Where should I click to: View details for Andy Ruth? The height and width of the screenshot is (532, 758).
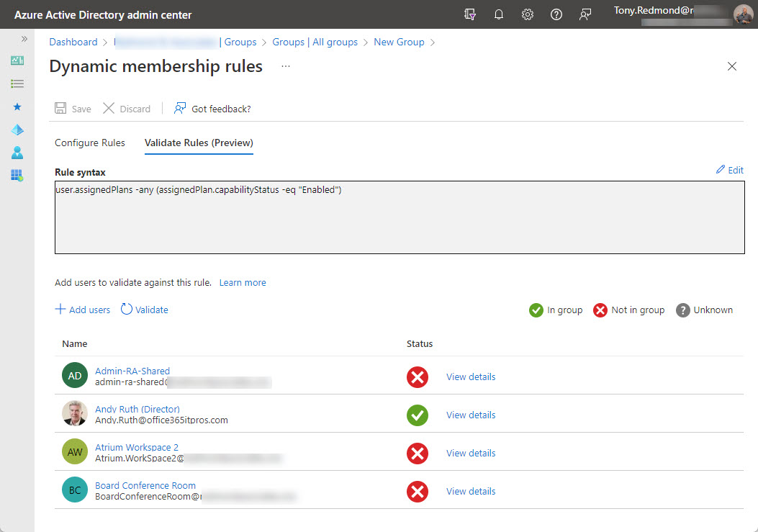click(x=471, y=415)
